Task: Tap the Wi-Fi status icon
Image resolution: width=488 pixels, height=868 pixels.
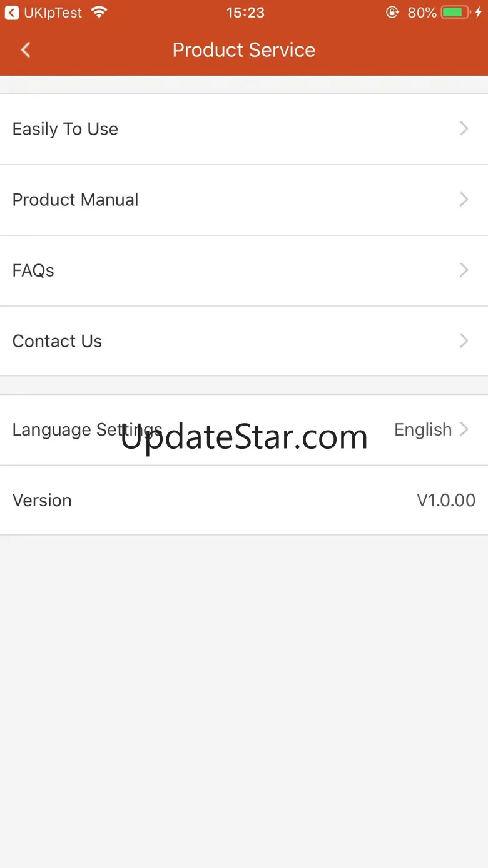Action: pos(99,13)
